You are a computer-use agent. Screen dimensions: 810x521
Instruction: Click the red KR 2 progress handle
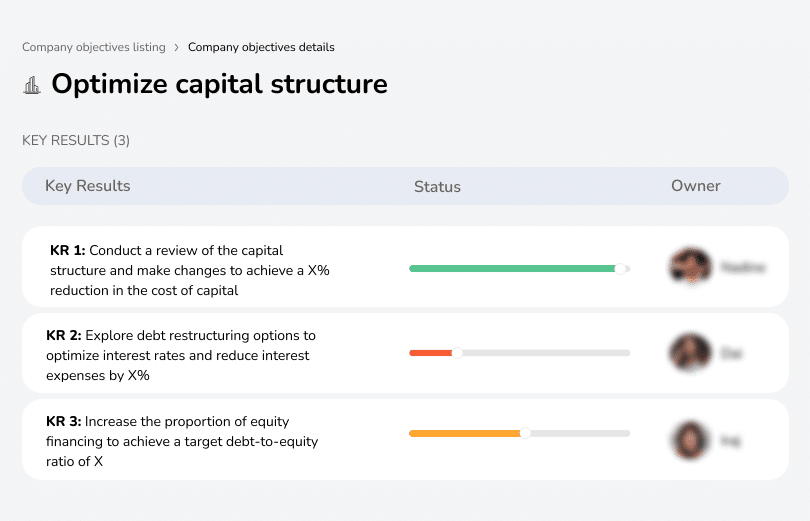click(x=457, y=353)
